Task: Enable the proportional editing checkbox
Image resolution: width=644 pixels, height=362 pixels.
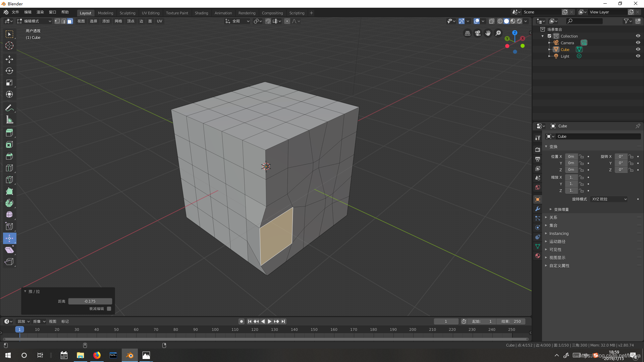Action: [109, 309]
